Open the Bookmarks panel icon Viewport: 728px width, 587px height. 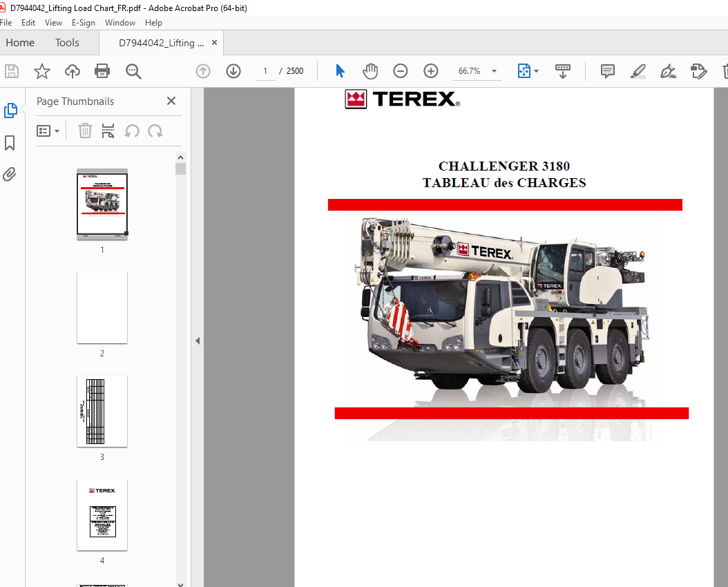point(10,143)
